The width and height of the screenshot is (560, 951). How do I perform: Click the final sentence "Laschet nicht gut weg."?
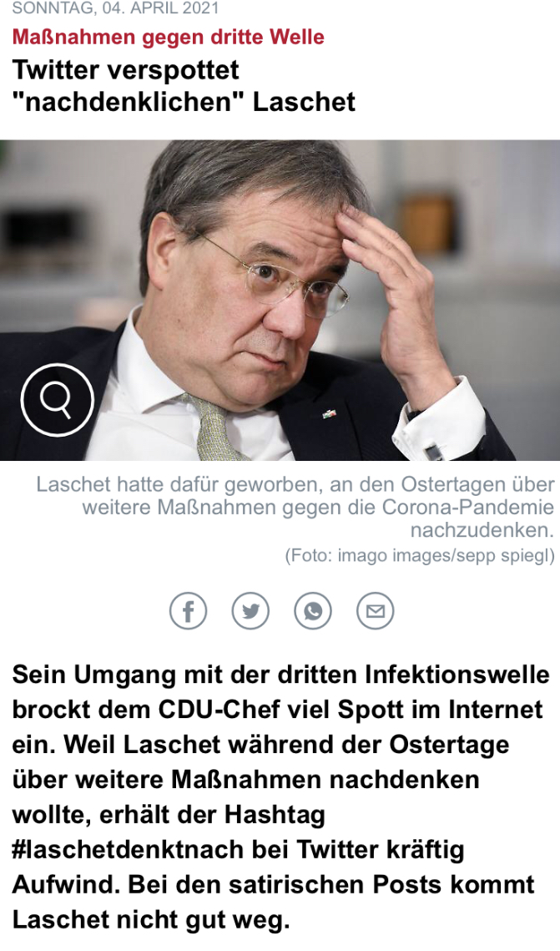click(151, 919)
